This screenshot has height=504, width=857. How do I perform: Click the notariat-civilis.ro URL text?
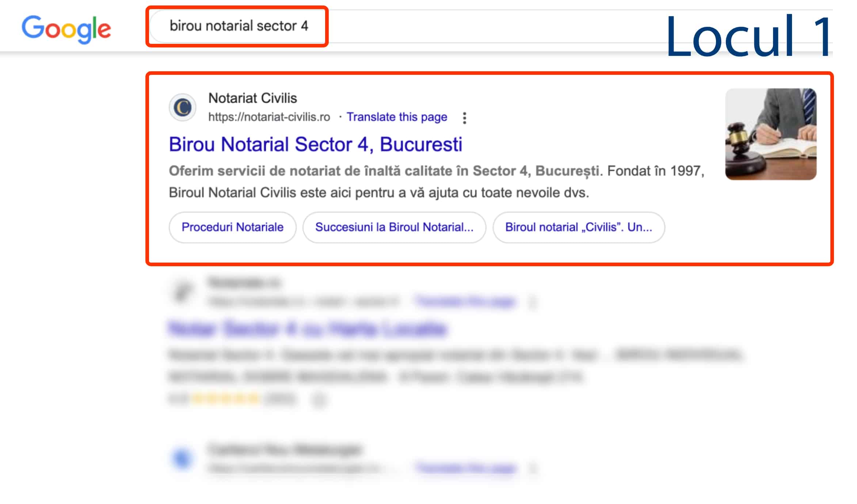[x=269, y=117]
